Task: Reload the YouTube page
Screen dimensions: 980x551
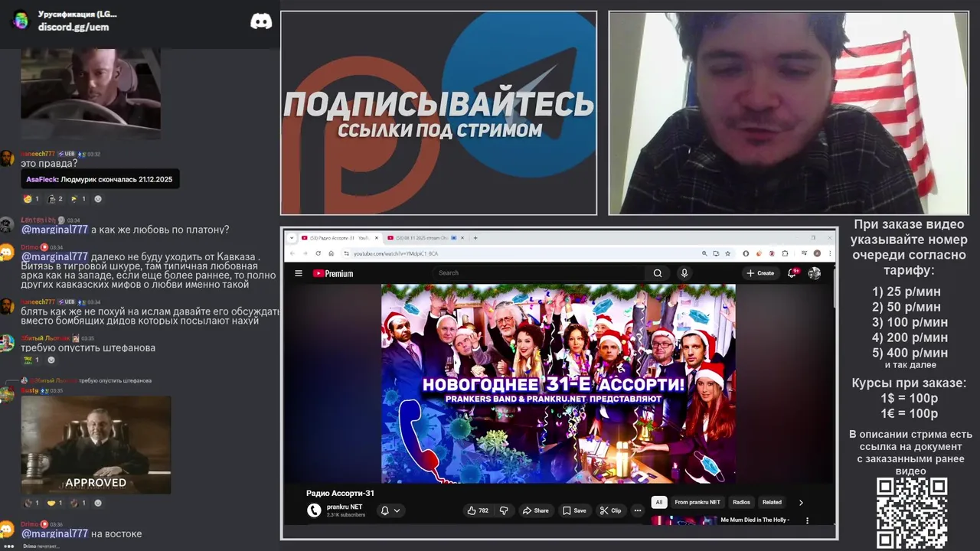Action: click(318, 253)
